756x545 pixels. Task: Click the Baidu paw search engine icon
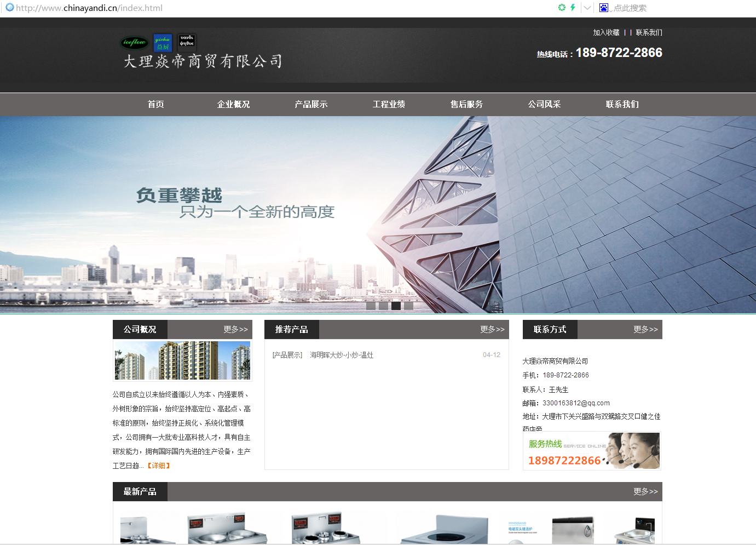coord(603,8)
